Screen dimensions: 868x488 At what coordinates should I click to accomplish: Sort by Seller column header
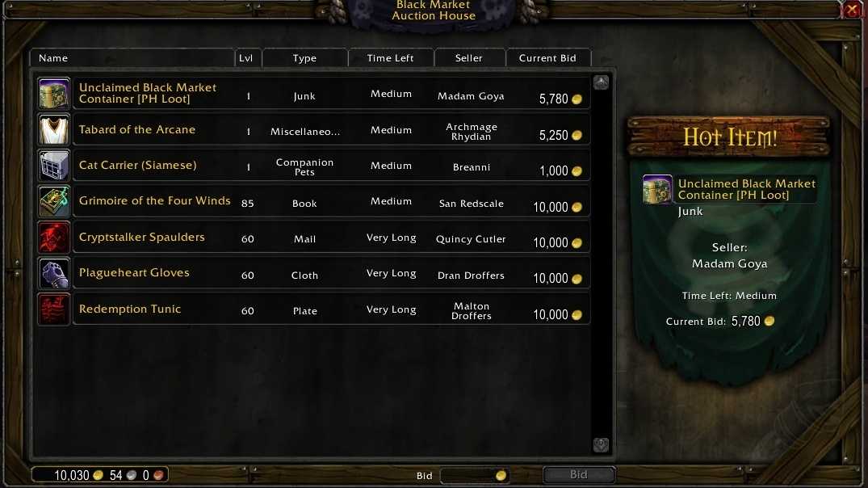(469, 58)
